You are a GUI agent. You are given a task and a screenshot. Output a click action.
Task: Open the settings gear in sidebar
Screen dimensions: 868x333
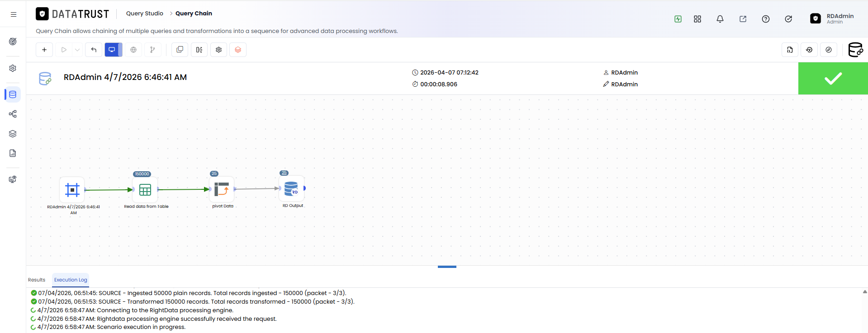[x=13, y=68]
